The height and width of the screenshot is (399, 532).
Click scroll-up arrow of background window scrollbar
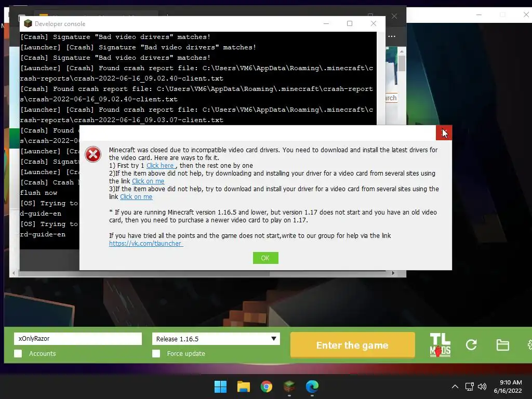[x=402, y=51]
